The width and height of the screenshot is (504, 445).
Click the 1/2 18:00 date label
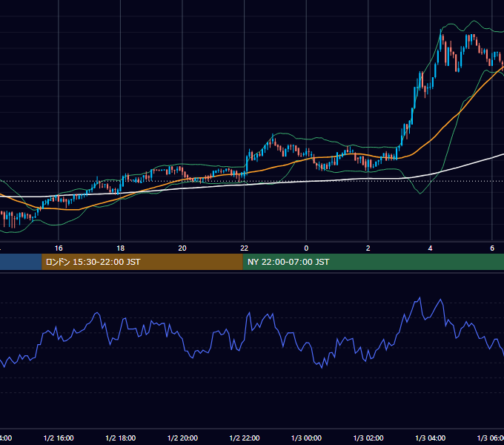pos(121,438)
